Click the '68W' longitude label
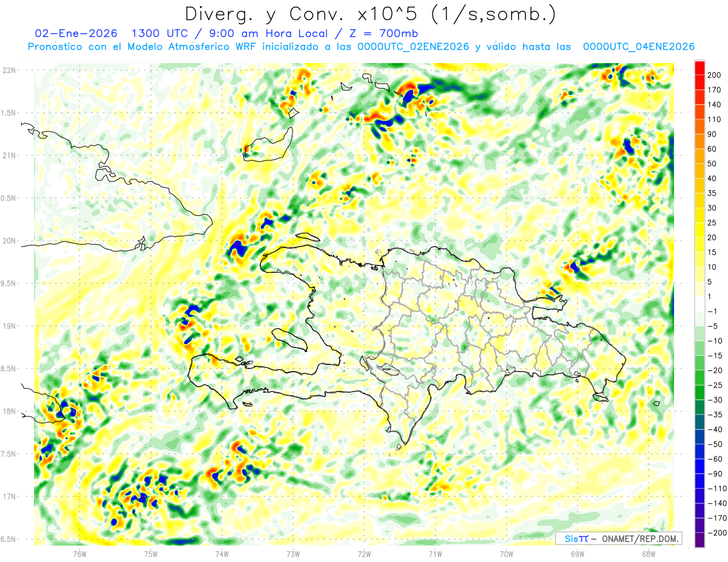Screen dimensions: 728x562 [x=649, y=554]
